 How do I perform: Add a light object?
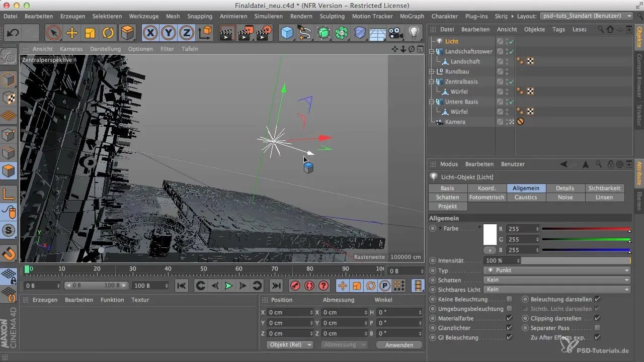[414, 33]
